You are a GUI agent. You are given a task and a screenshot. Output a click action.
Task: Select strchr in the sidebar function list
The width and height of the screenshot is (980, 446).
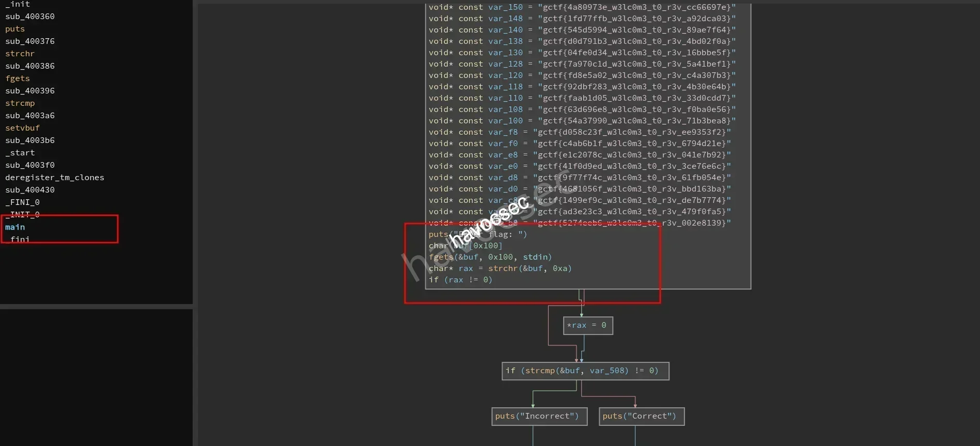pos(20,54)
